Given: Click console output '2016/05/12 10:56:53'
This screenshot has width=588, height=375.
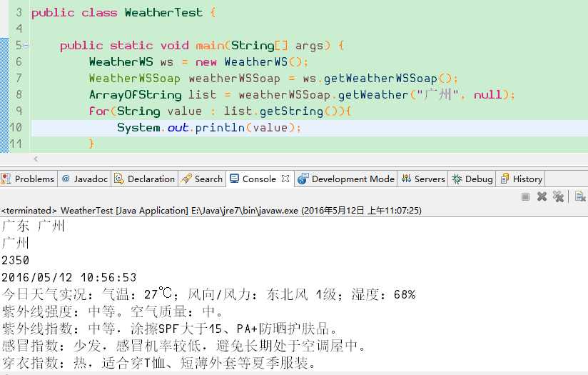Looking at the screenshot, I should pyautogui.click(x=69, y=277).
